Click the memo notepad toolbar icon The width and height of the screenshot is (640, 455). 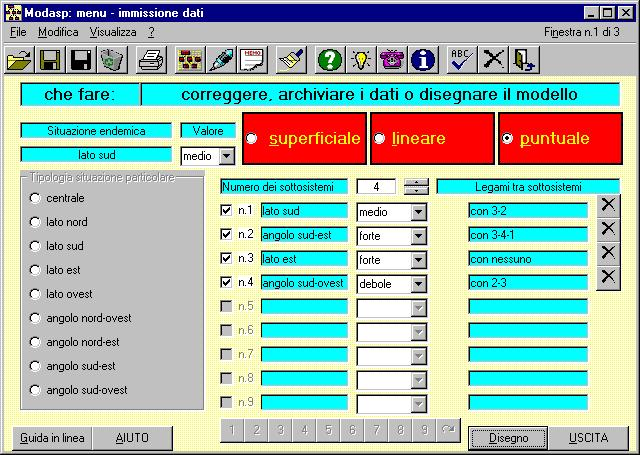click(252, 60)
